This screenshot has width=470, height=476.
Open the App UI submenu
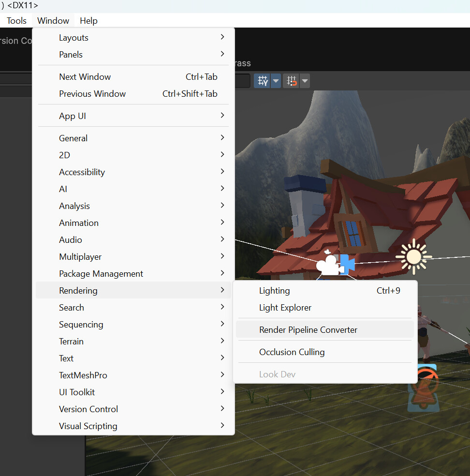point(133,116)
